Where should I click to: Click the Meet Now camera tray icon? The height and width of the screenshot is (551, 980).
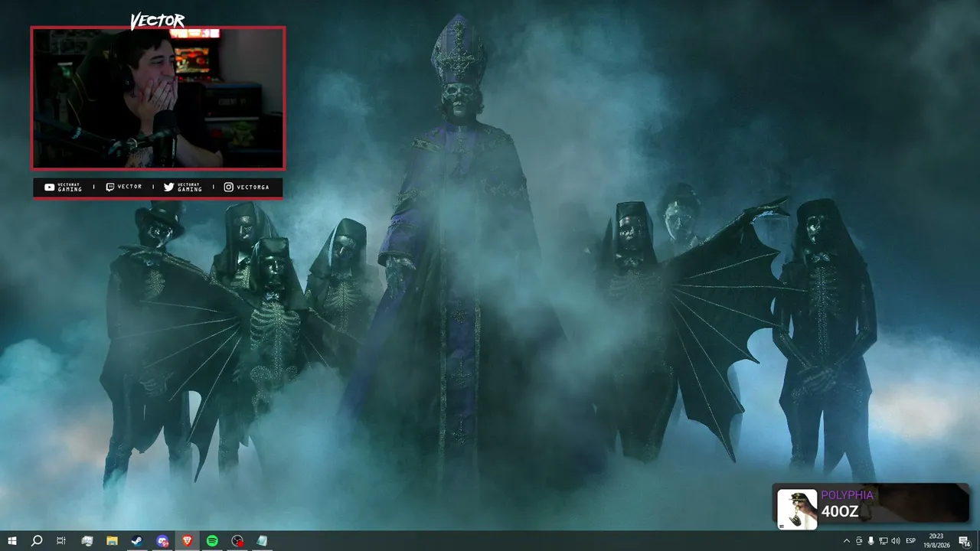coord(858,541)
